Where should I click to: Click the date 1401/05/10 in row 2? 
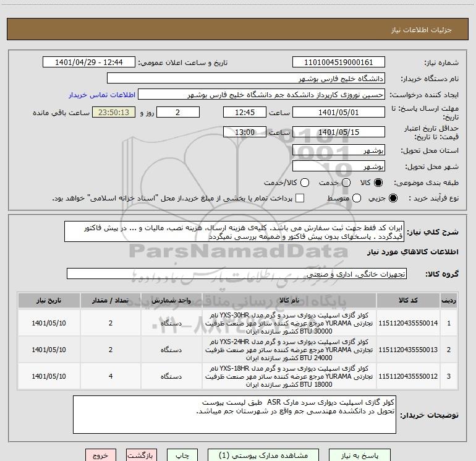click(x=49, y=350)
